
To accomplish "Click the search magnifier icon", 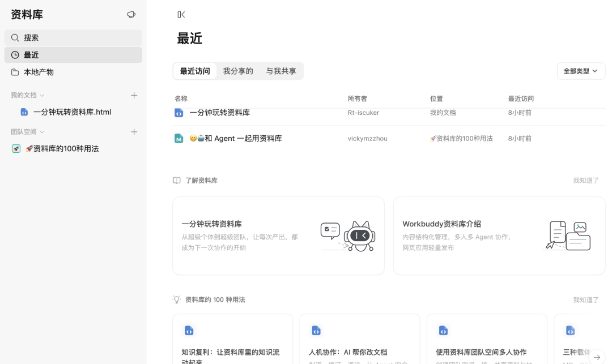I will [15, 38].
